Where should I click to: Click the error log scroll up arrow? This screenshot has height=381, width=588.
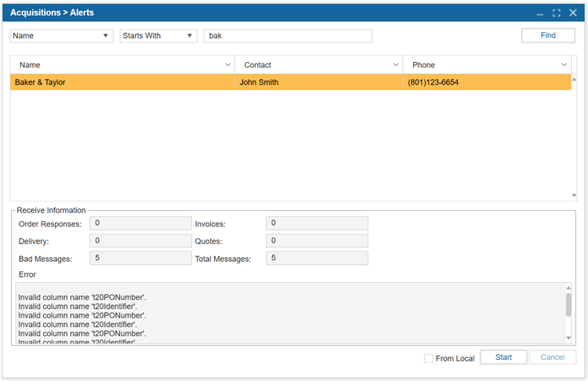click(568, 288)
